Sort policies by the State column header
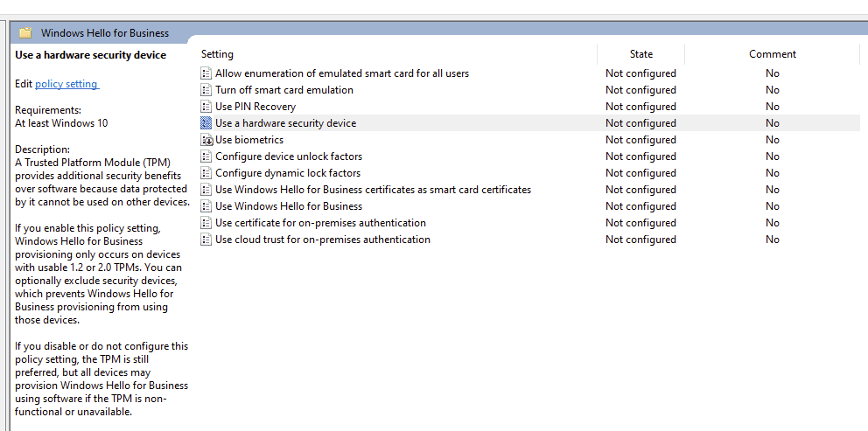Viewport: 868px width, 431px height. click(640, 54)
